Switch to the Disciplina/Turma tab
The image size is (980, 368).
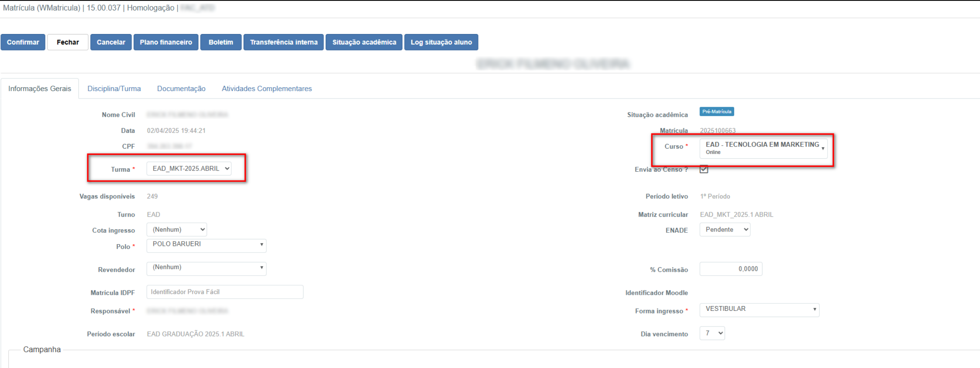114,89
